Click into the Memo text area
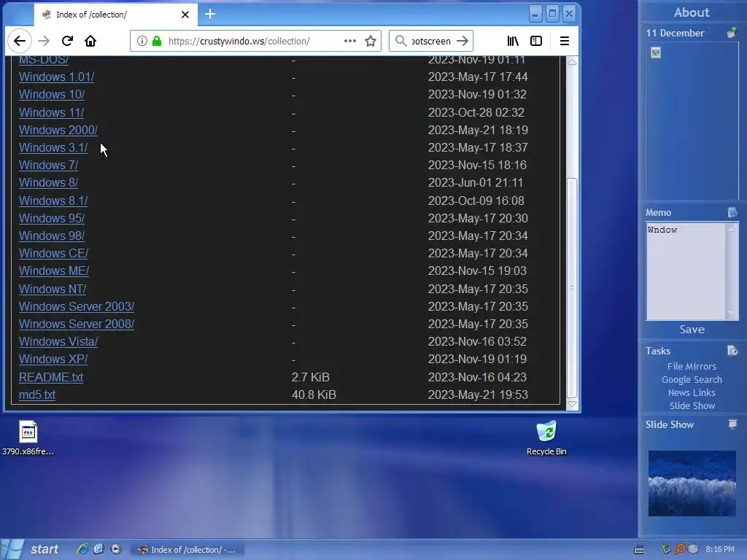The image size is (747, 560). point(686,271)
